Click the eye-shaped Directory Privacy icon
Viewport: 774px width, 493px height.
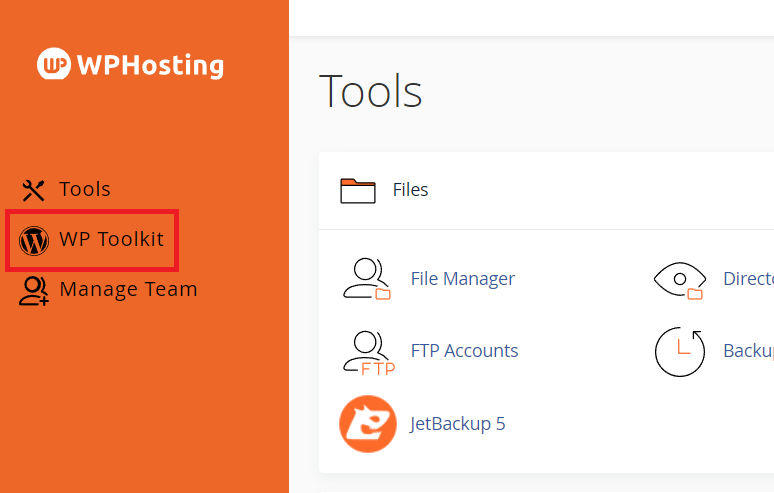click(x=680, y=279)
